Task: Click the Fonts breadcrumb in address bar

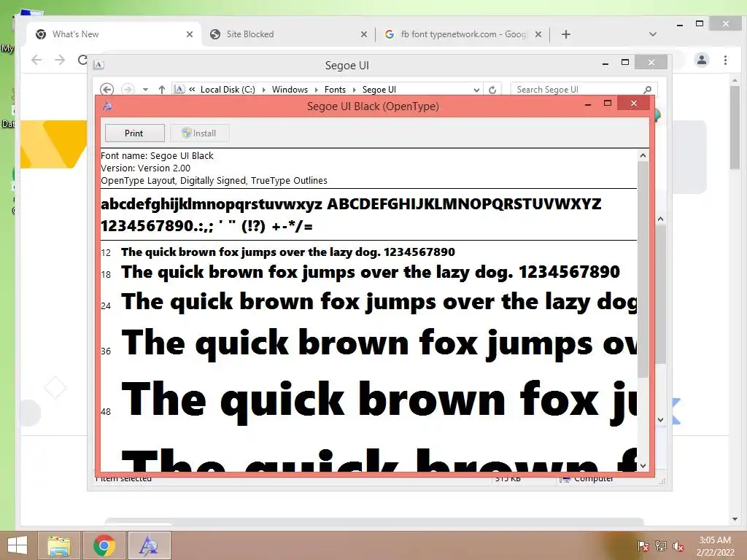Action: (x=335, y=90)
